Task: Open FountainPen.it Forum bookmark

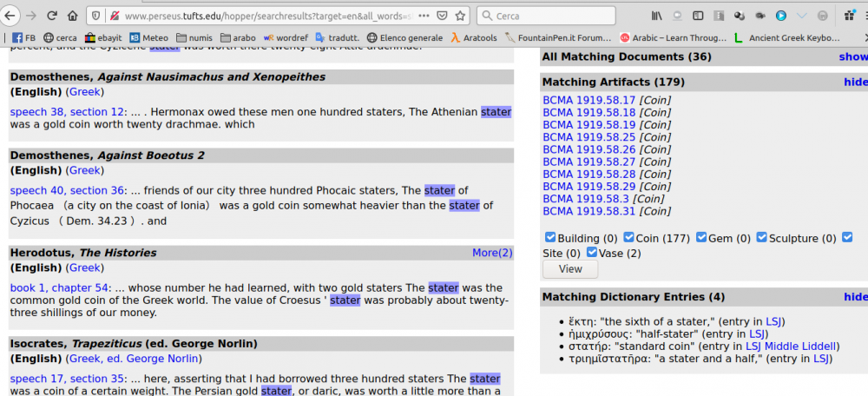Action: 558,37
